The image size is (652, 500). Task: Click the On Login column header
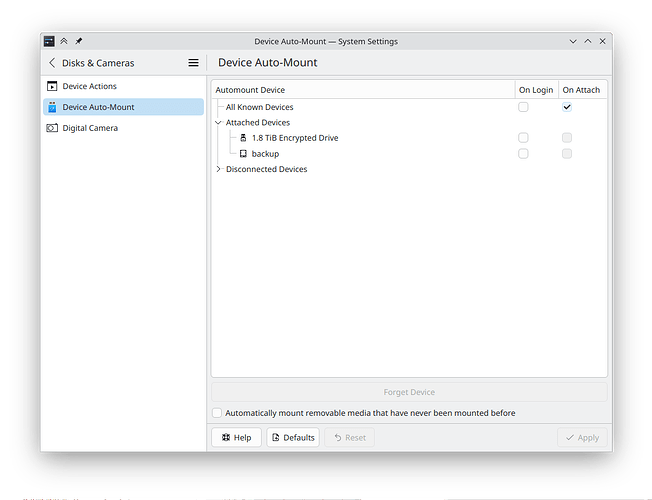click(536, 89)
